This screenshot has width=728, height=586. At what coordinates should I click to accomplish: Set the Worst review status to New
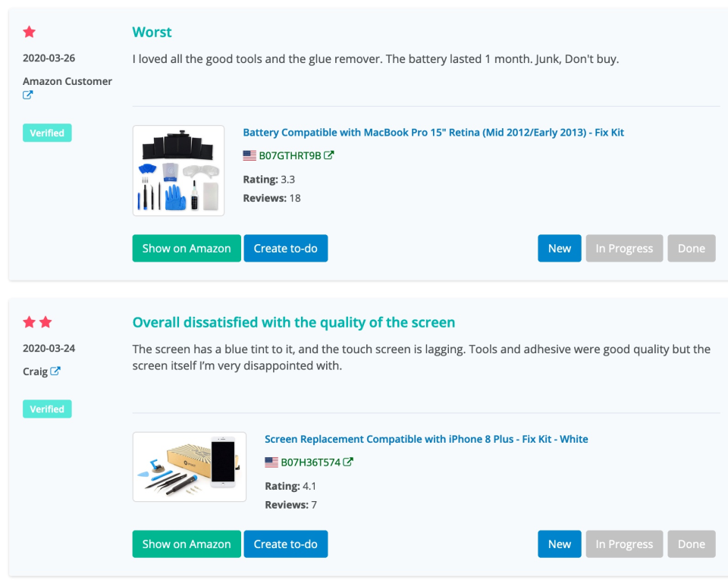pos(559,248)
